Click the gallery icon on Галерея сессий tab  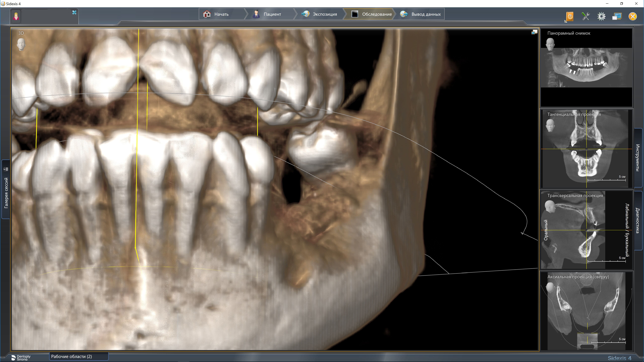6,169
